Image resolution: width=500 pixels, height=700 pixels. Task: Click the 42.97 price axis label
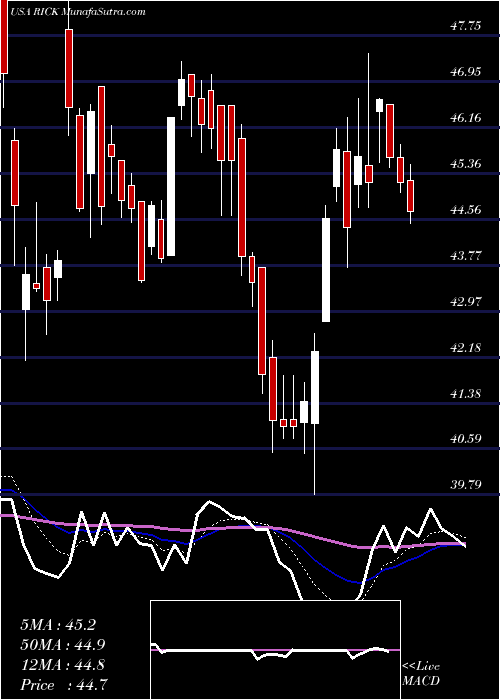click(466, 302)
